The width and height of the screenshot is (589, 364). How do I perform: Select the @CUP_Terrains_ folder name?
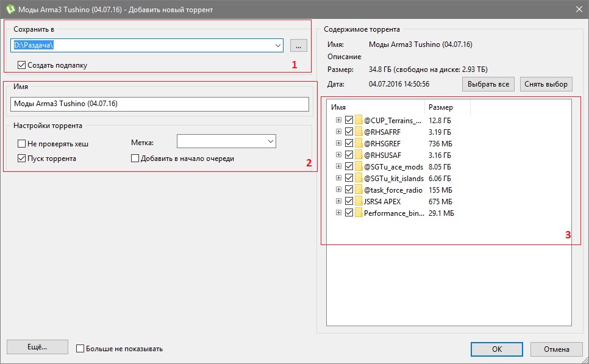[393, 120]
